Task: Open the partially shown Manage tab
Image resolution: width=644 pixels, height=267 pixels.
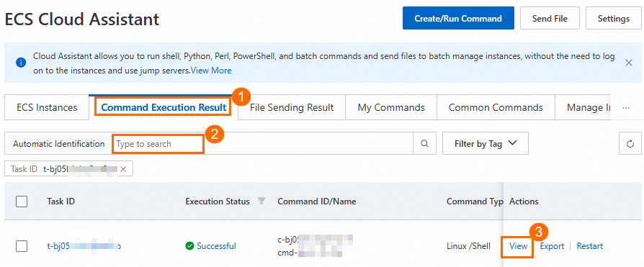Action: 582,107
